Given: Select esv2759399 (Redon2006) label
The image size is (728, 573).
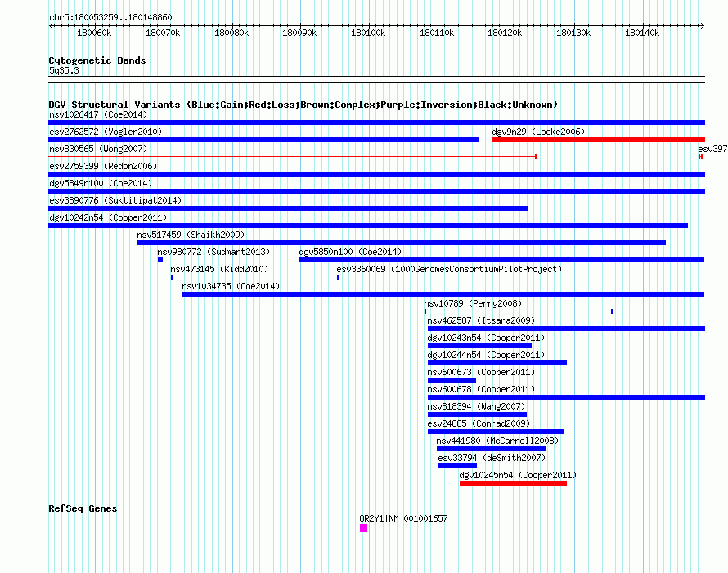Looking at the screenshot, I should coord(103,166).
